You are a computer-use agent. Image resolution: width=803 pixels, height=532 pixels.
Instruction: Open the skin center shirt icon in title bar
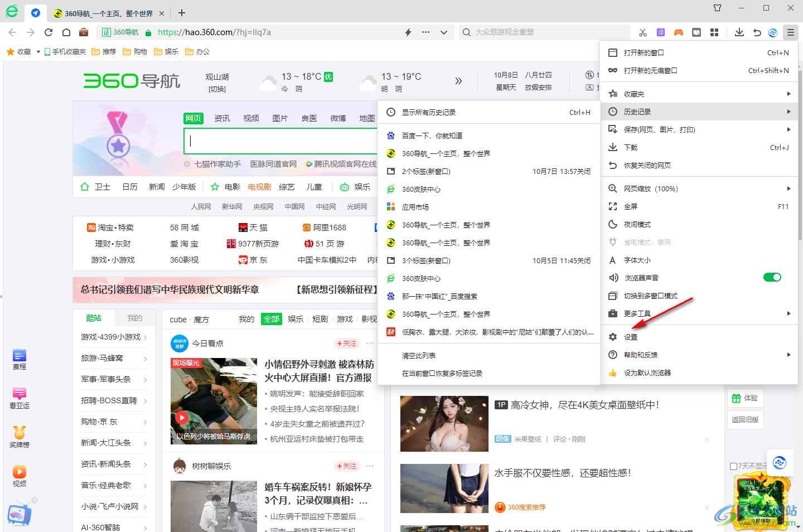click(x=718, y=8)
